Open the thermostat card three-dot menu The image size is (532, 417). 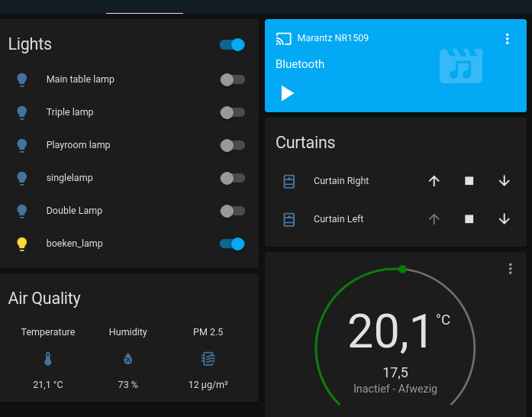tap(511, 269)
